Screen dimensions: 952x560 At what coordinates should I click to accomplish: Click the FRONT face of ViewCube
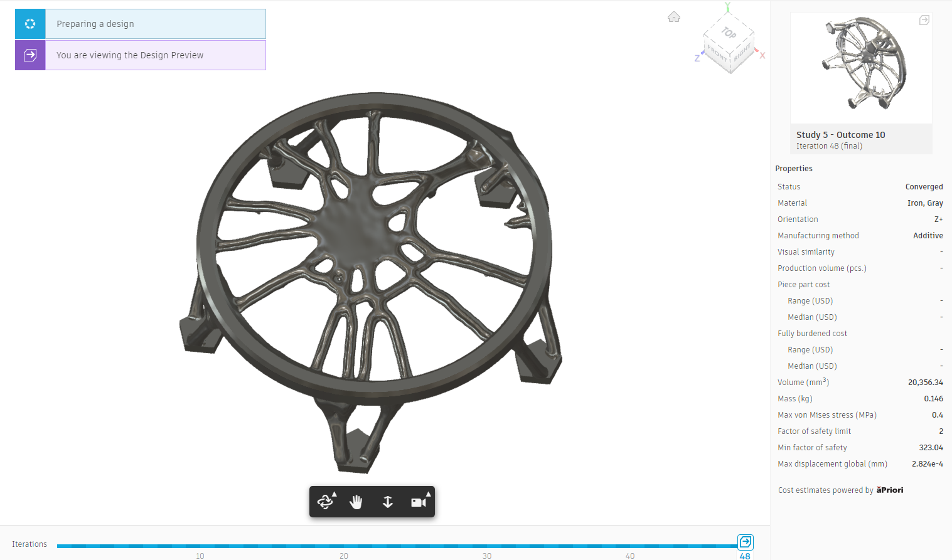pos(717,52)
